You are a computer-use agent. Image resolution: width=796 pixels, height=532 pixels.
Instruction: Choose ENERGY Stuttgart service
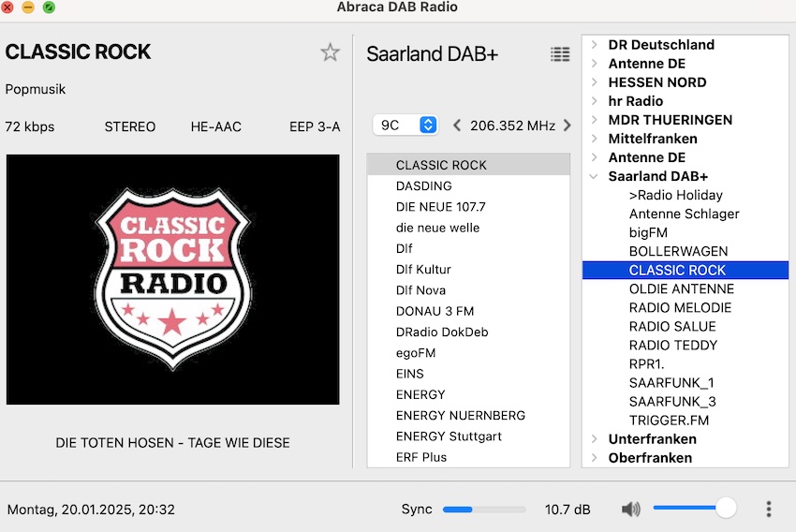[x=468, y=436]
